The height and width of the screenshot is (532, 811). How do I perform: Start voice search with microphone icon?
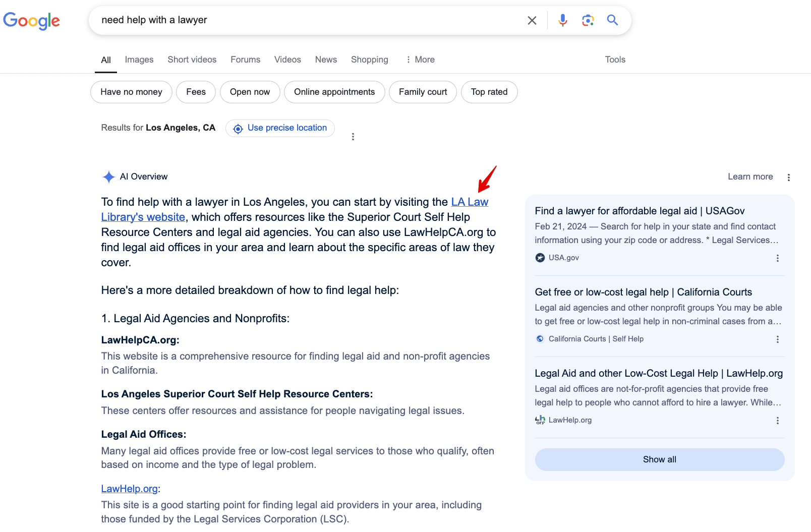(x=563, y=20)
